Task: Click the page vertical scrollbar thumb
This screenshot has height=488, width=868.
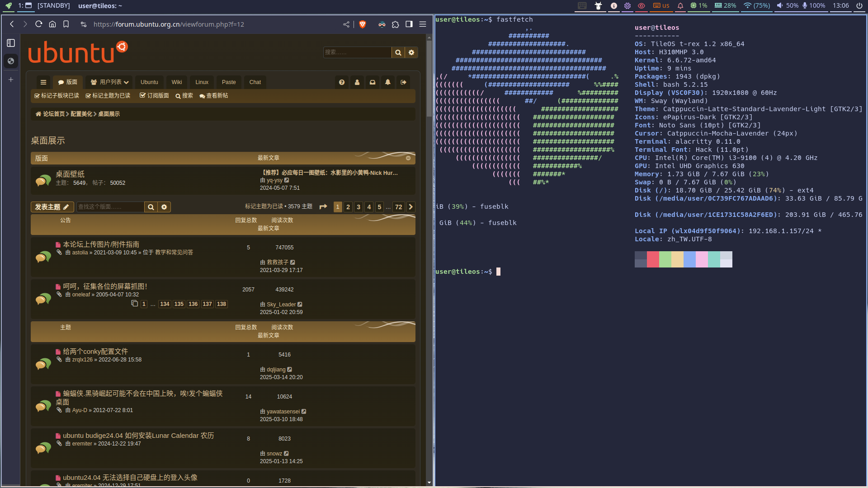Action: click(x=429, y=79)
